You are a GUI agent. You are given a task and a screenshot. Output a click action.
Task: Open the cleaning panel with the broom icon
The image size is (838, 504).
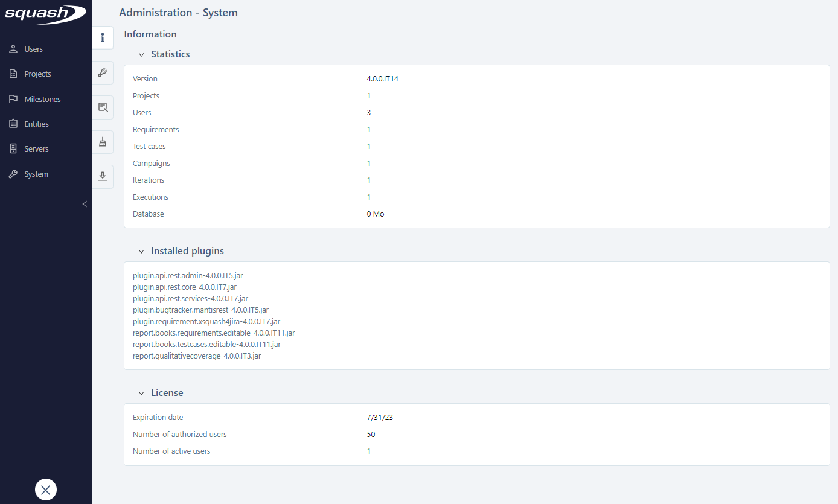pos(103,142)
